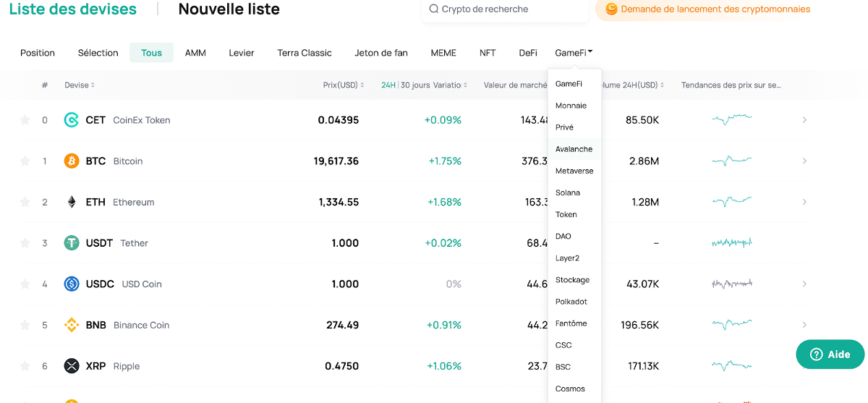Image resolution: width=868 pixels, height=403 pixels.
Task: Select the Jeton de fan tab
Action: pos(381,53)
